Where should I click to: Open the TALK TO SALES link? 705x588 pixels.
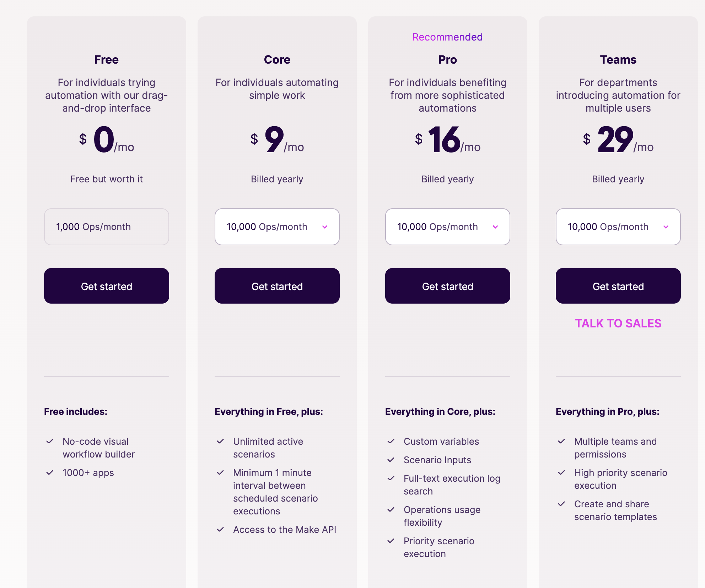pyautogui.click(x=618, y=324)
